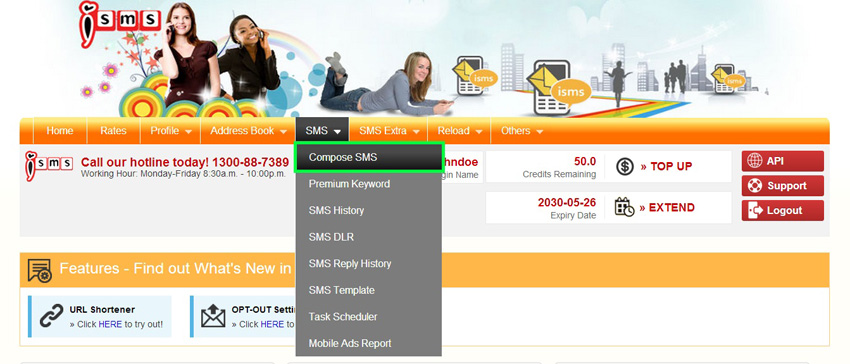Click the envelope OPT-OUT Setting icon
850x364 pixels.
(x=213, y=316)
